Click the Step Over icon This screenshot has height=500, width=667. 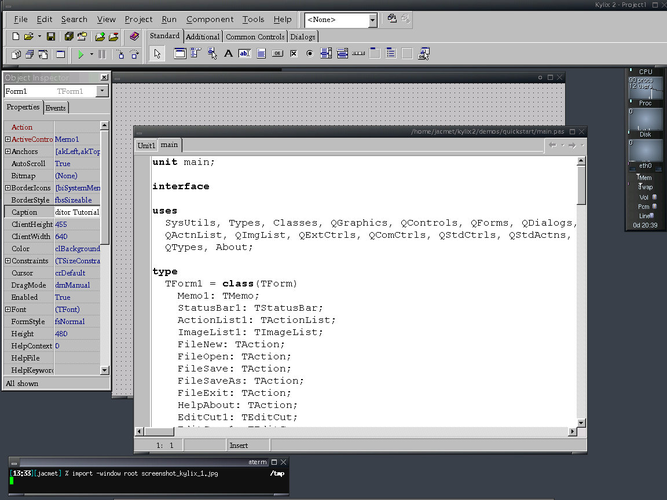pyautogui.click(x=135, y=54)
